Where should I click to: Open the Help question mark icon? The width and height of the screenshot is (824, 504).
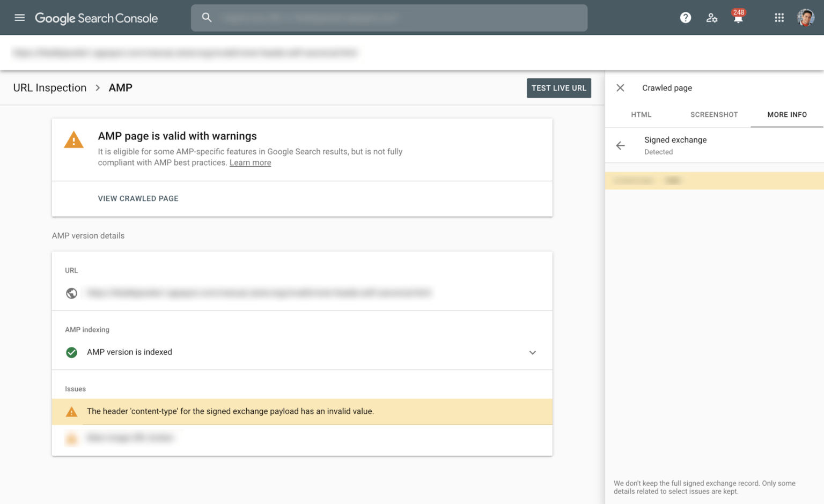[x=685, y=18]
